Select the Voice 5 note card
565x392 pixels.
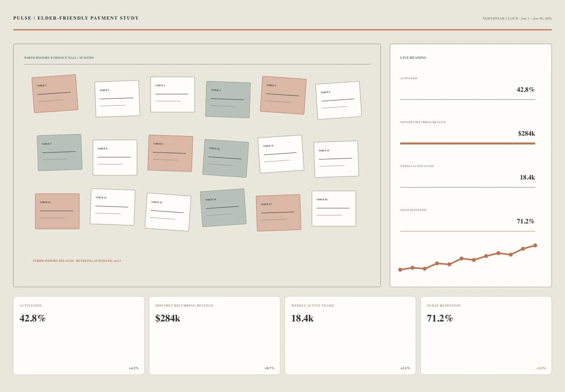[283, 95]
